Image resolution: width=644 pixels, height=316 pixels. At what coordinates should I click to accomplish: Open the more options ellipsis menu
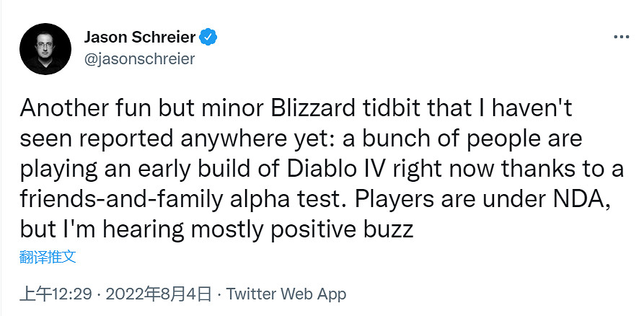coord(621,37)
